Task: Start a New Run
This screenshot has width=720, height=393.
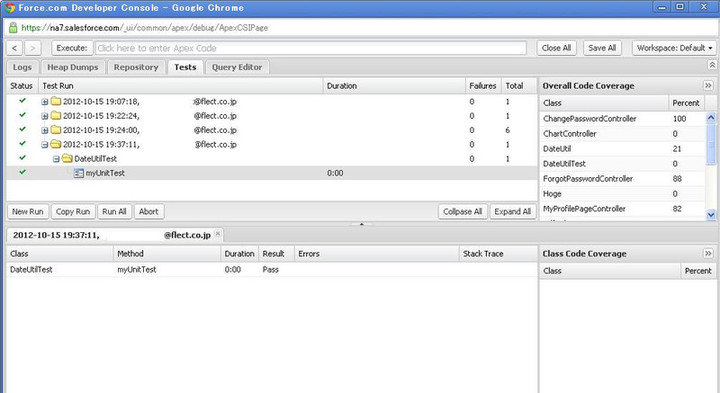Action: point(28,212)
